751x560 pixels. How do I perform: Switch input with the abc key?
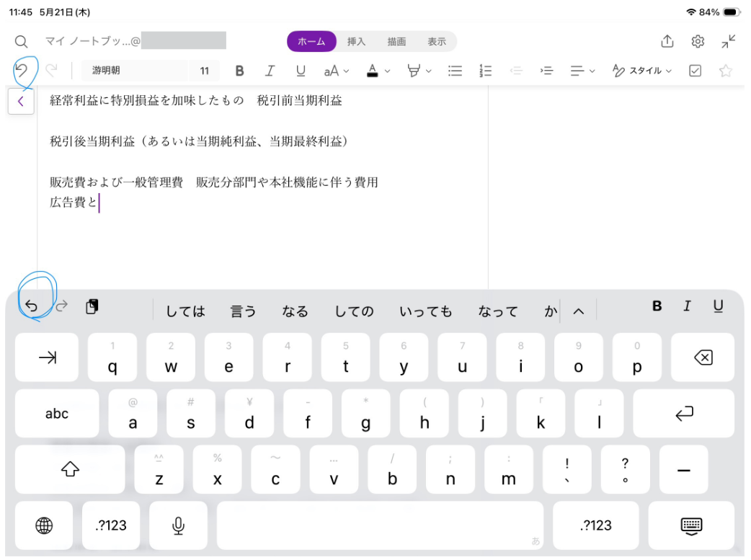(x=57, y=413)
